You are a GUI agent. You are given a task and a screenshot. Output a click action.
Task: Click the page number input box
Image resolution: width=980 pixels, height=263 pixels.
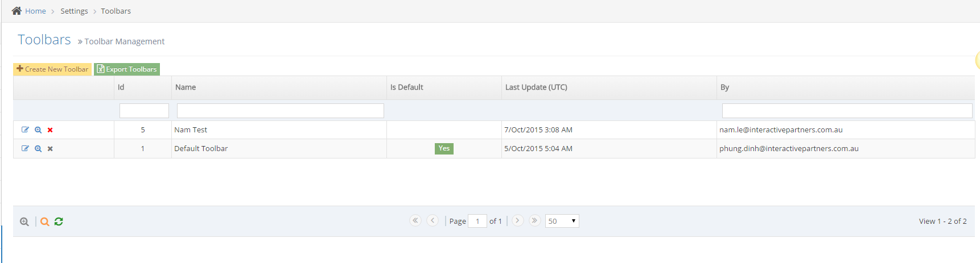pyautogui.click(x=477, y=221)
